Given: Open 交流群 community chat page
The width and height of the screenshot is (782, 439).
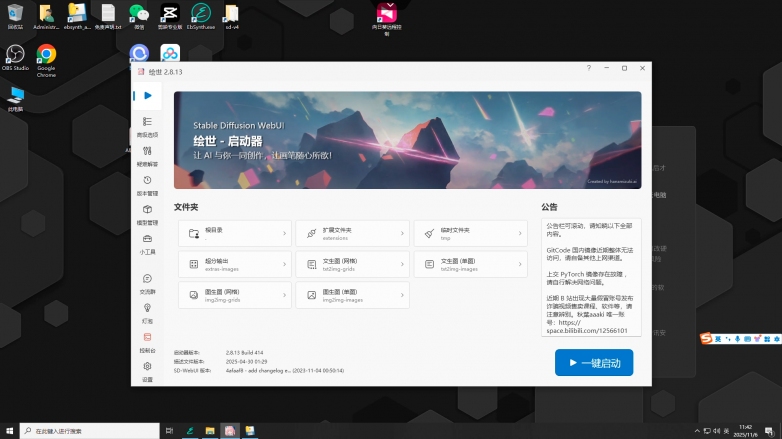Looking at the screenshot, I should click(x=147, y=284).
